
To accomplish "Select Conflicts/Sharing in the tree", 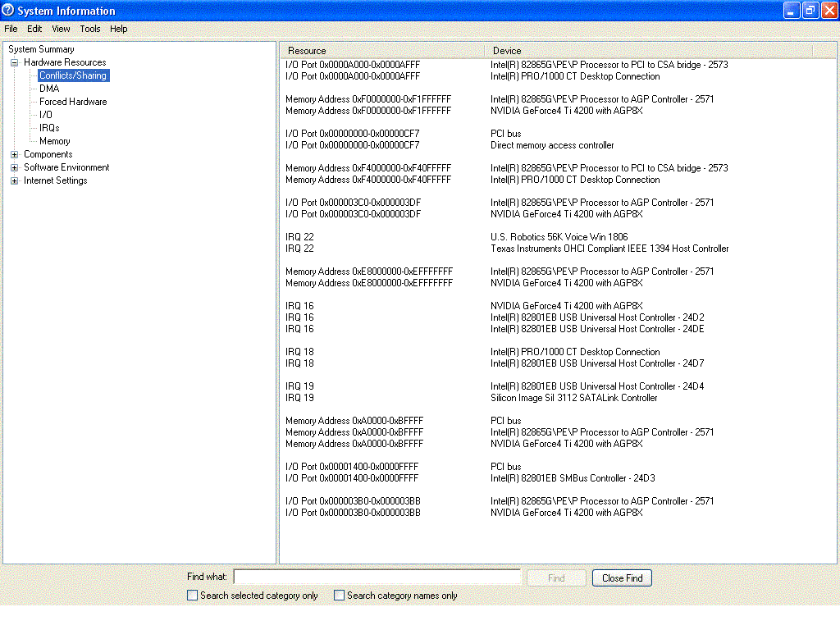I will 73,75.
